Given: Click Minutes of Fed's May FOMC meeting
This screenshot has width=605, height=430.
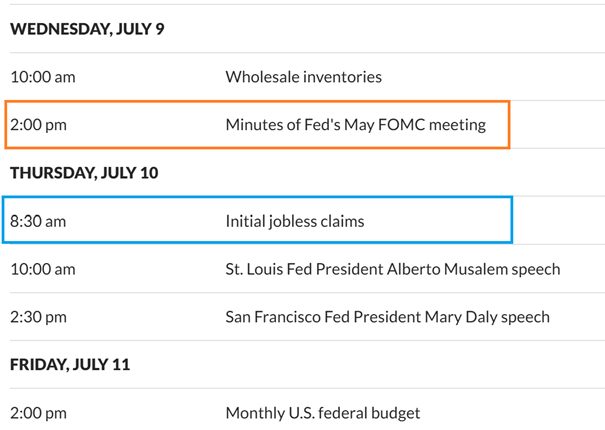Looking at the screenshot, I should (x=355, y=125).
